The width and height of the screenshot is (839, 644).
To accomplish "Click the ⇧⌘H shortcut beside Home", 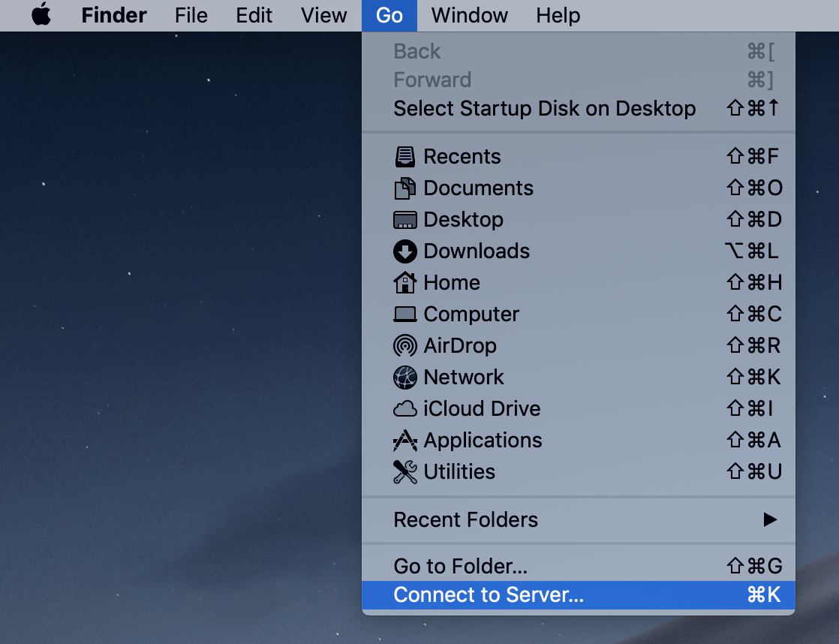I will click(754, 283).
